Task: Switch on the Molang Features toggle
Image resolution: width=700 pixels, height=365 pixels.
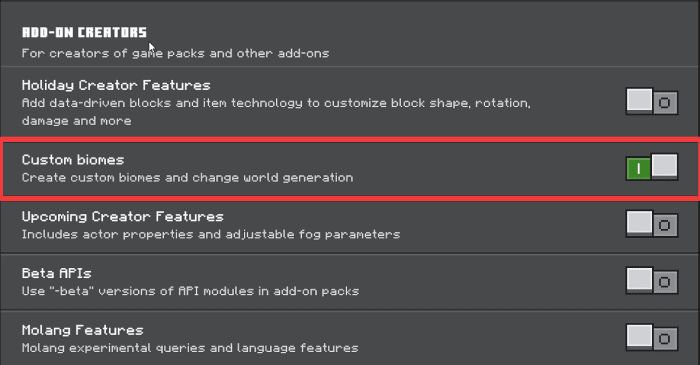Action: 652,337
